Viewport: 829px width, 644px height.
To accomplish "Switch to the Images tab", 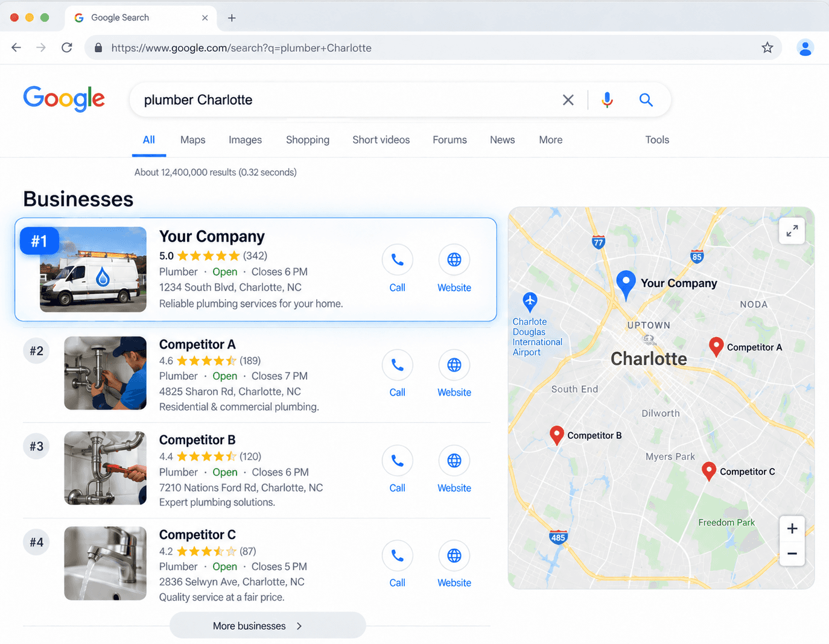I will pyautogui.click(x=245, y=140).
